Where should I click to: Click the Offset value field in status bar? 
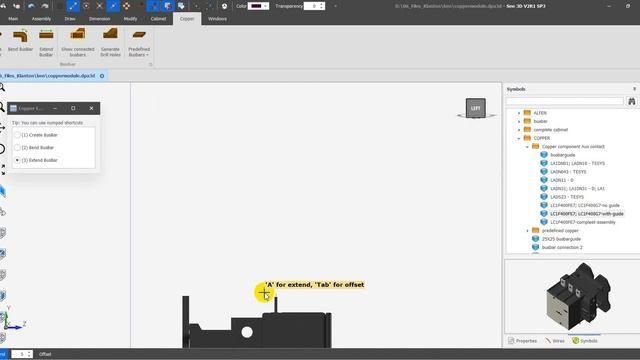[19, 354]
